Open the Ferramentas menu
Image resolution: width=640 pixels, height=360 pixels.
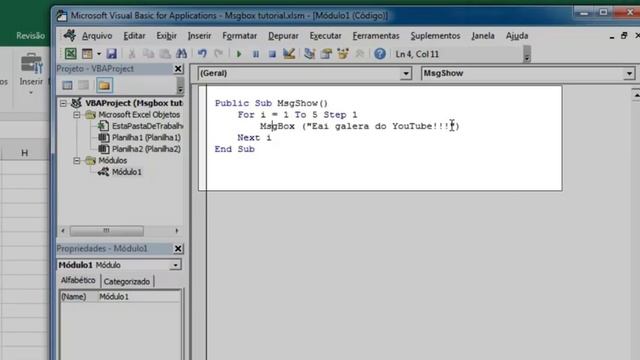(x=376, y=36)
